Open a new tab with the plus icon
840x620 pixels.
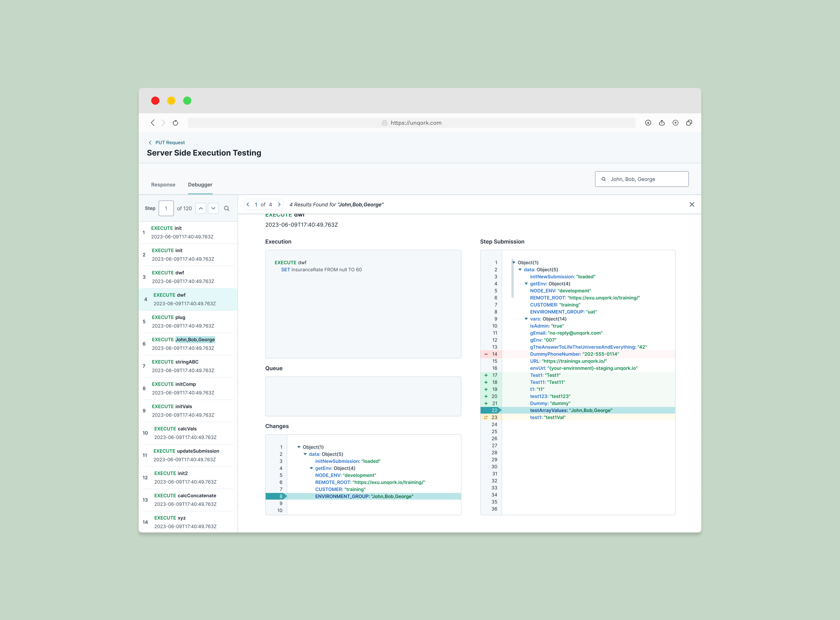pyautogui.click(x=675, y=123)
